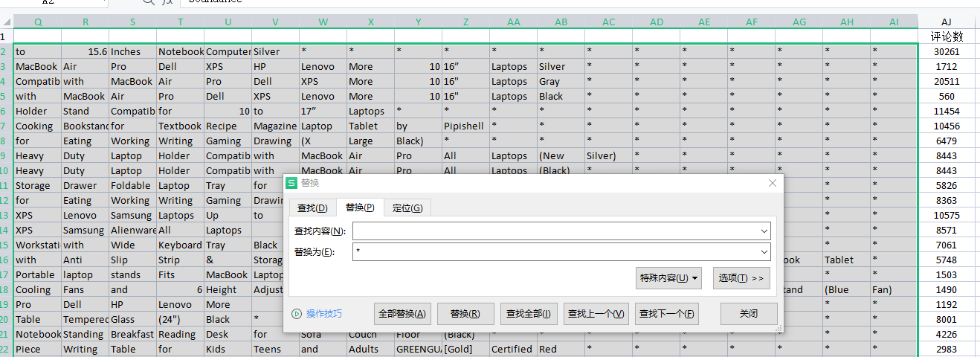
Task: Open the 定位(G) tab
Action: pyautogui.click(x=407, y=208)
